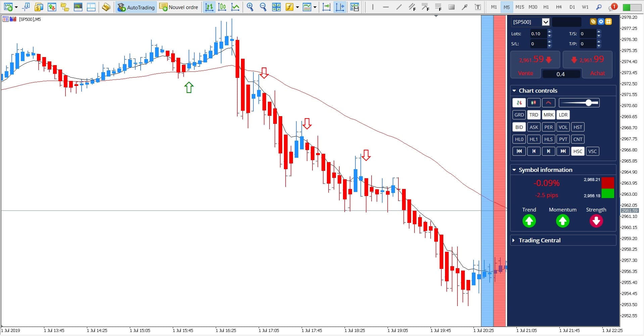Image resolution: width=644 pixels, height=336 pixels.
Task: Activate the Zoom In magnifier
Action: (250, 7)
